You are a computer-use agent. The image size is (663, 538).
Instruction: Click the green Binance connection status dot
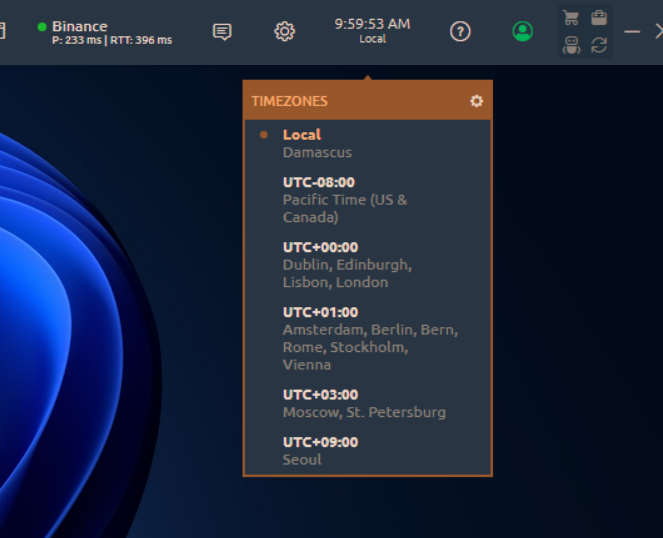click(x=42, y=27)
